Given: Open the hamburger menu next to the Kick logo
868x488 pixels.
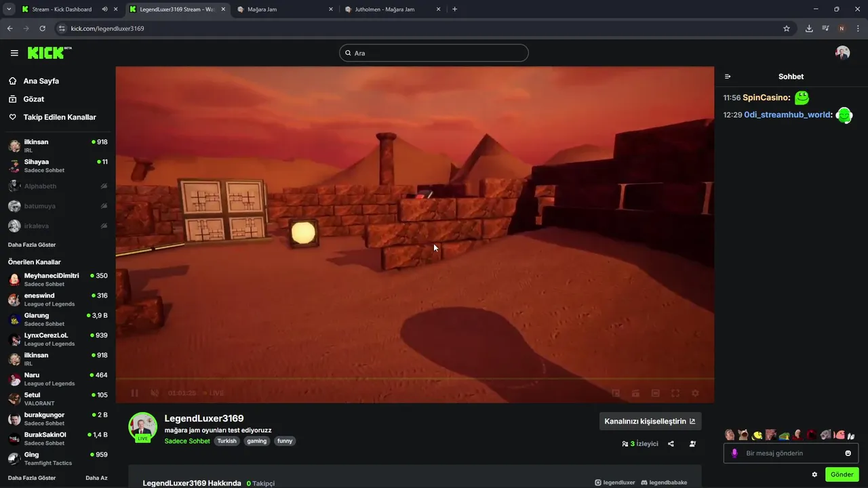Looking at the screenshot, I should tap(14, 53).
